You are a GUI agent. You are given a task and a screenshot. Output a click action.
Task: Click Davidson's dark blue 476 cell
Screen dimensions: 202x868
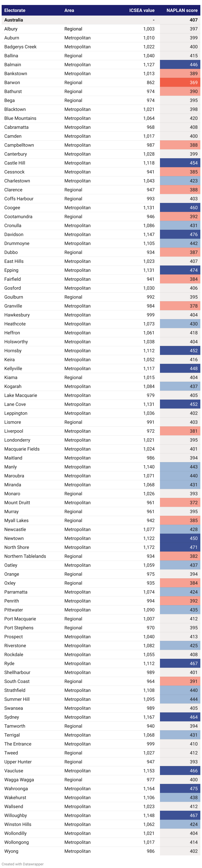(x=180, y=235)
